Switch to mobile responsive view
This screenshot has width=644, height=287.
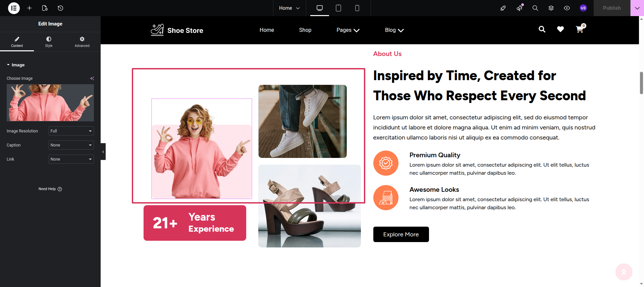[x=357, y=8]
